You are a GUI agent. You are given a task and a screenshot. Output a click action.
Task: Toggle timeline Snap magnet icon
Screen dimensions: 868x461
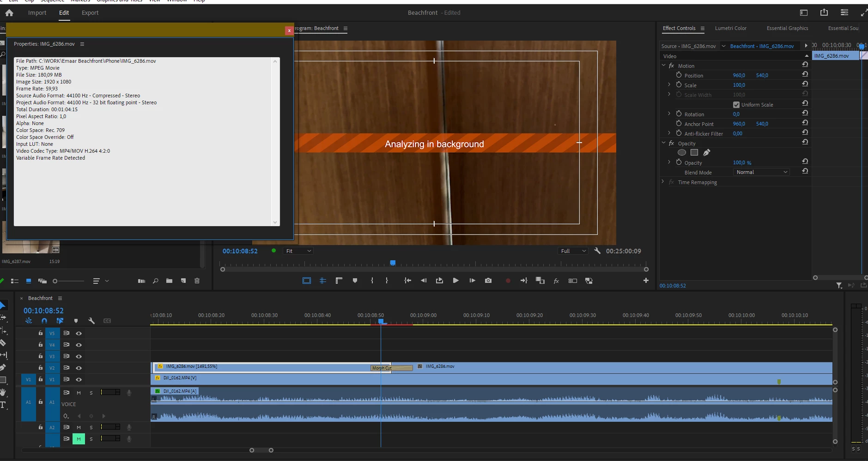pyautogui.click(x=44, y=321)
